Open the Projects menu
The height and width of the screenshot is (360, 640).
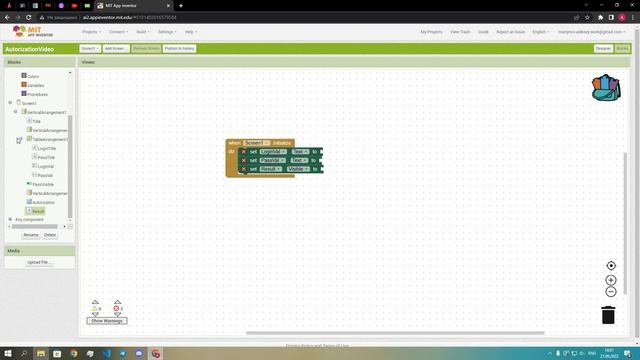[91, 32]
